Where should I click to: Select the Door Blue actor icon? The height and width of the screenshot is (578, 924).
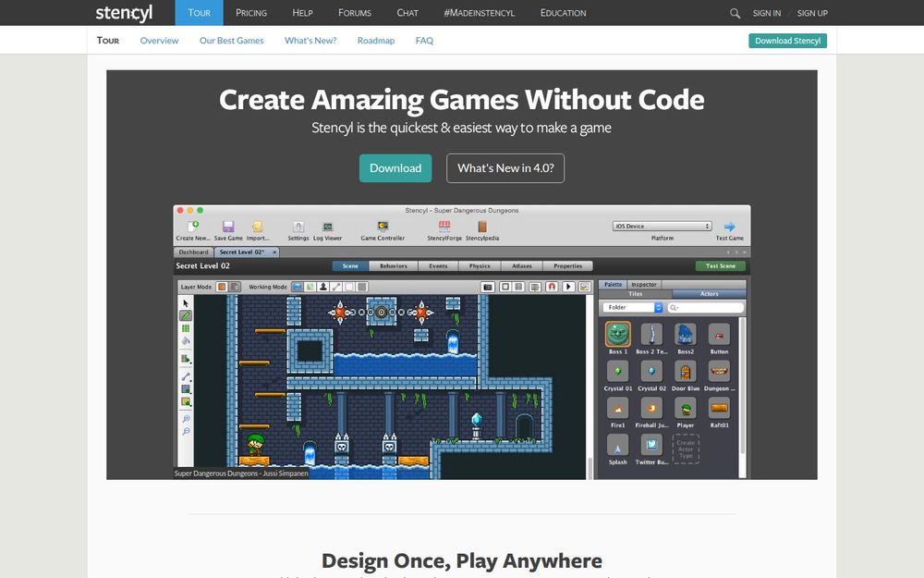click(x=686, y=372)
